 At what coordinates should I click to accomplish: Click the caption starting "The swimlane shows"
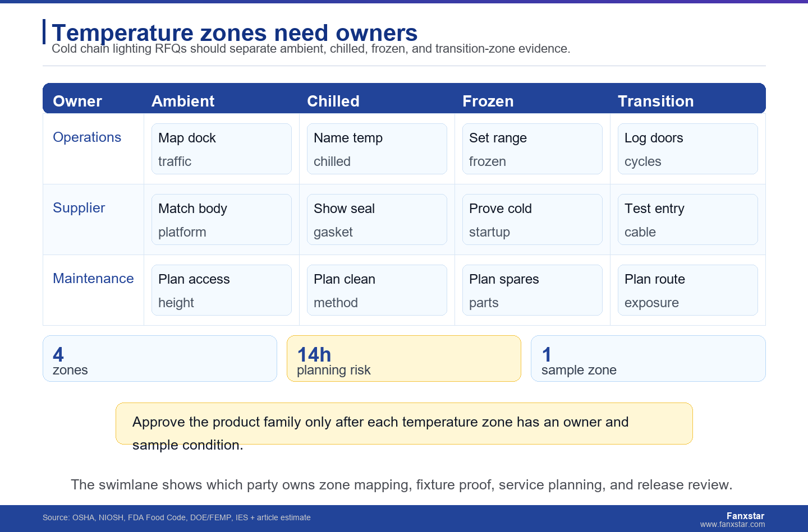point(402,485)
